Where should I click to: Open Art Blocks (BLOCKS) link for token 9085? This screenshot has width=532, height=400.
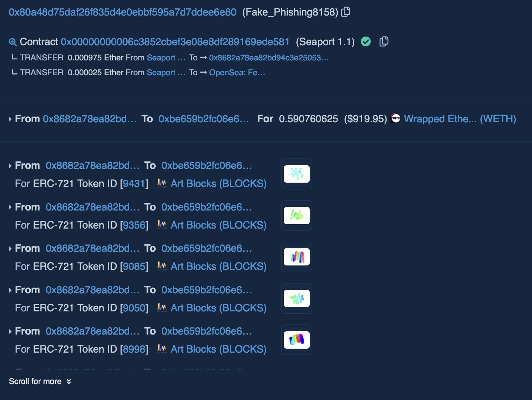tap(219, 267)
